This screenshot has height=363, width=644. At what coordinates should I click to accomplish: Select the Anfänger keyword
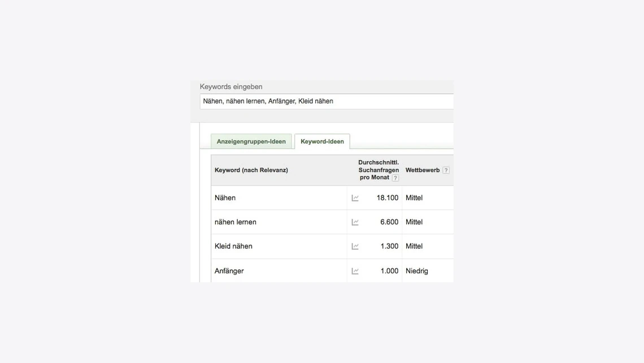pos(229,272)
